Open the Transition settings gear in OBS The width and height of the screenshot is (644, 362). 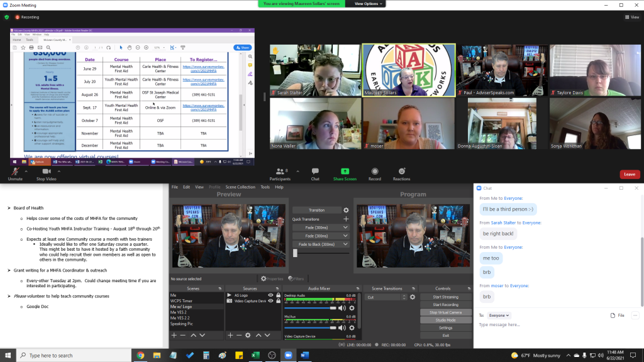pos(346,210)
